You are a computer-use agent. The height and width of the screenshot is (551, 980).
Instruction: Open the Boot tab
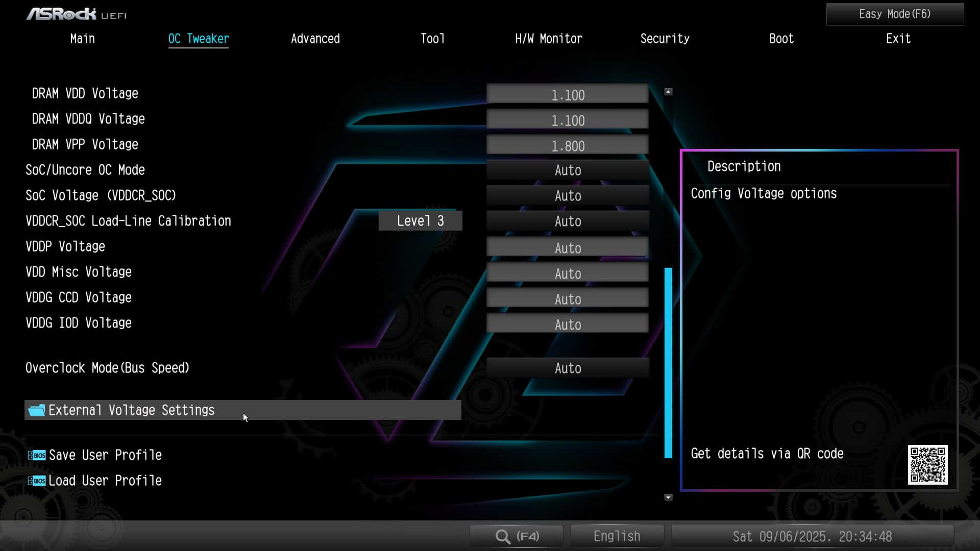coord(781,39)
